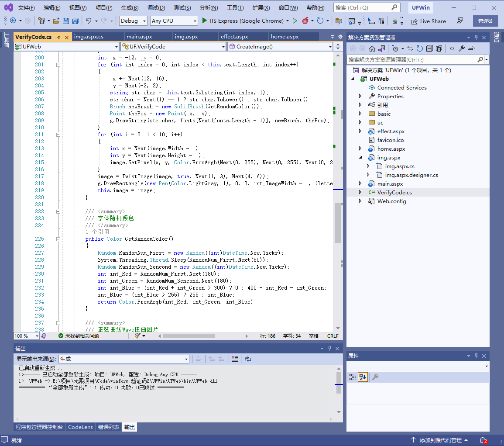Refresh the Solution Explorer
The width and height of the screenshot is (504, 446).
420,48
